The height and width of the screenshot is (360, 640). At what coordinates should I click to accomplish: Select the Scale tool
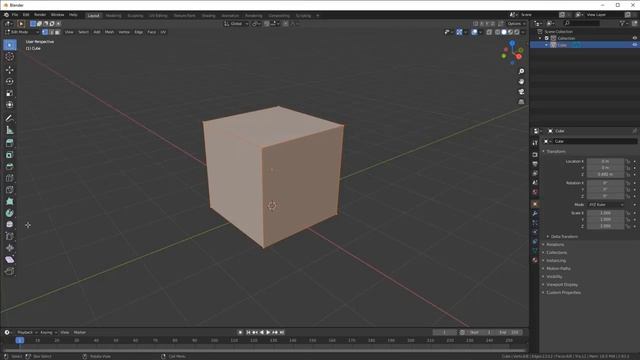coord(10,93)
